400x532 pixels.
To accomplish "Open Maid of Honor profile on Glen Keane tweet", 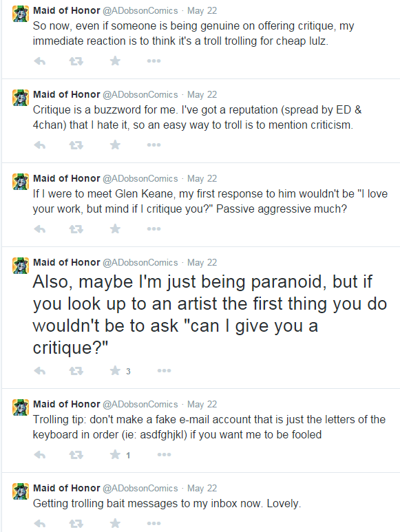I will point(67,178).
